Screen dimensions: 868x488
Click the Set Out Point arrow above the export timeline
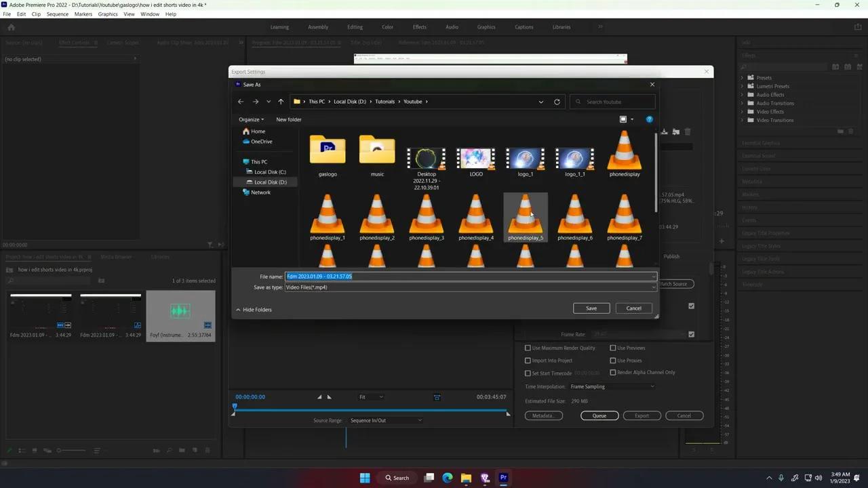tap(329, 396)
